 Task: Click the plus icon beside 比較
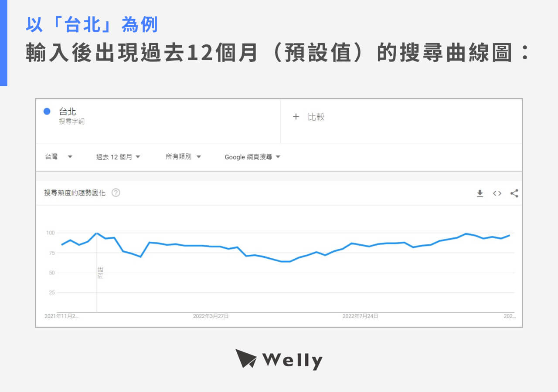pos(296,117)
